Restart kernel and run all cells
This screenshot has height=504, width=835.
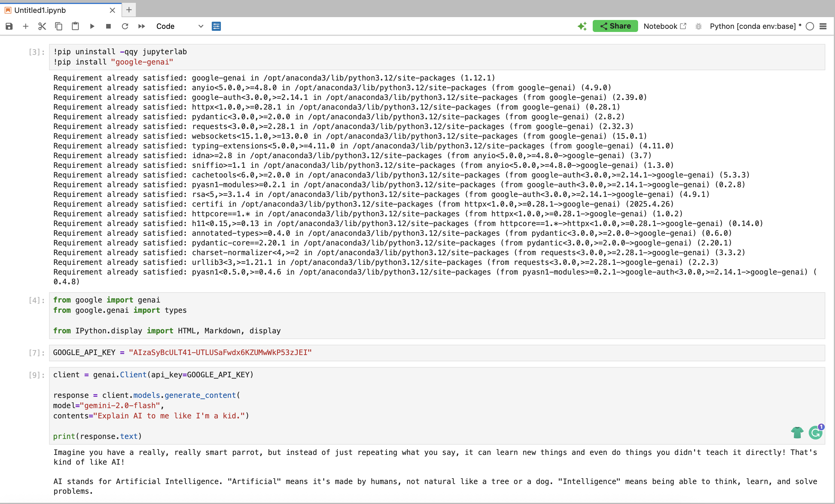point(142,26)
